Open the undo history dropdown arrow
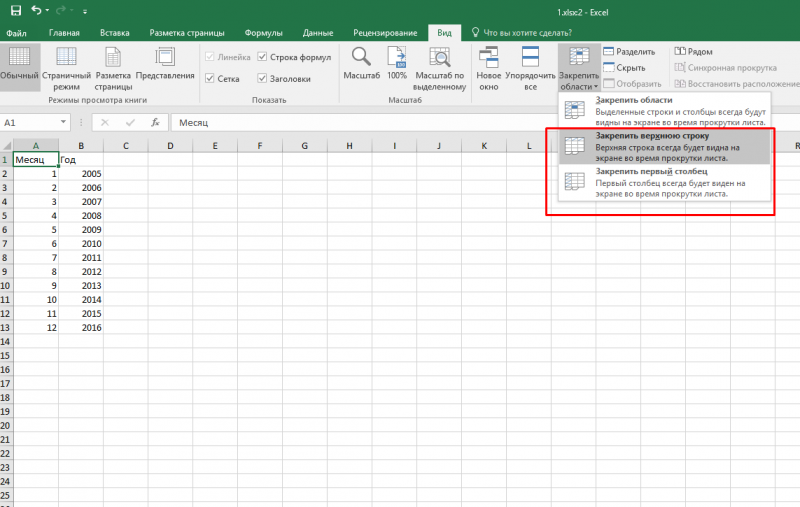Viewport: 800px width, 507px height. [47, 11]
